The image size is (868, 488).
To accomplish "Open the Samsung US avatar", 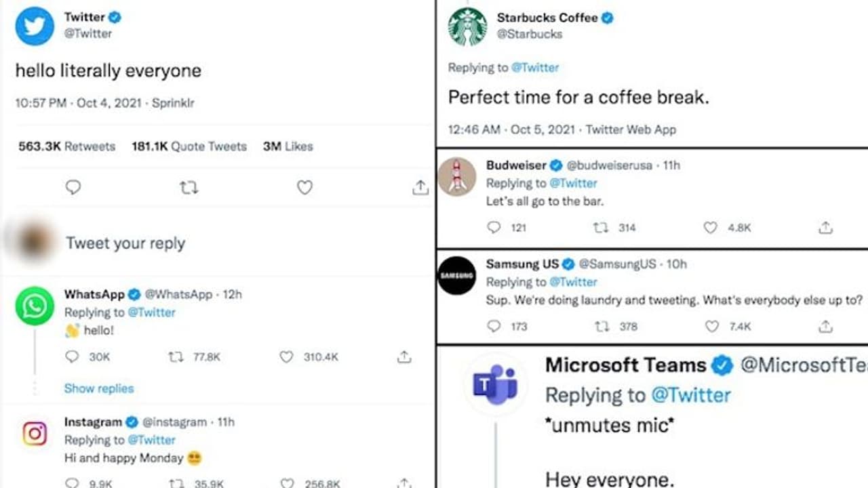I will [456, 275].
